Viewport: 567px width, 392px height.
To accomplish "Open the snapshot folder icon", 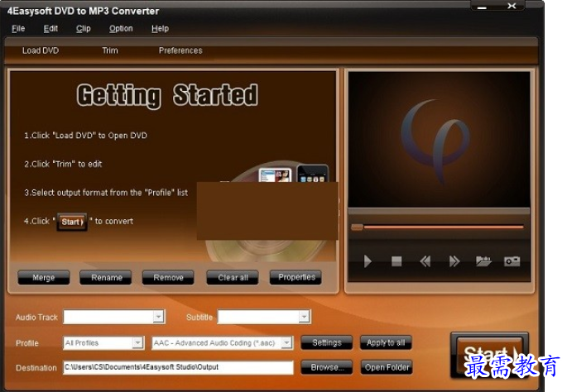I will (x=483, y=261).
